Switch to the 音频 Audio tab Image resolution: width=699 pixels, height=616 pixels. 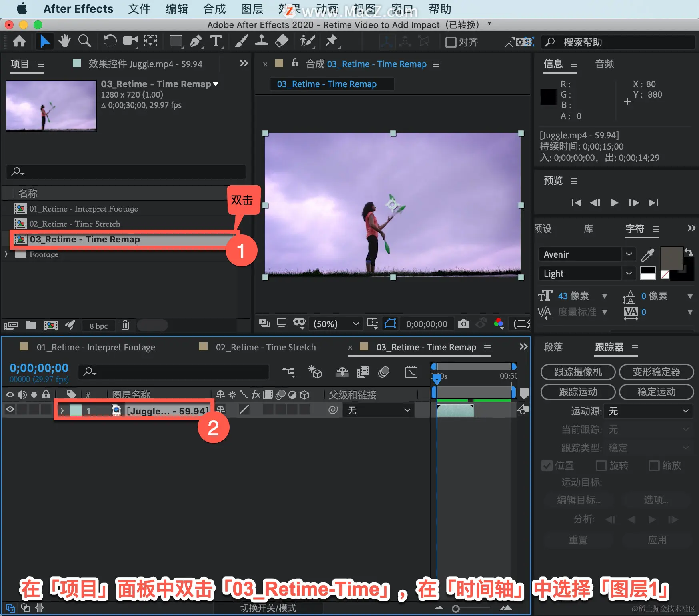(605, 64)
